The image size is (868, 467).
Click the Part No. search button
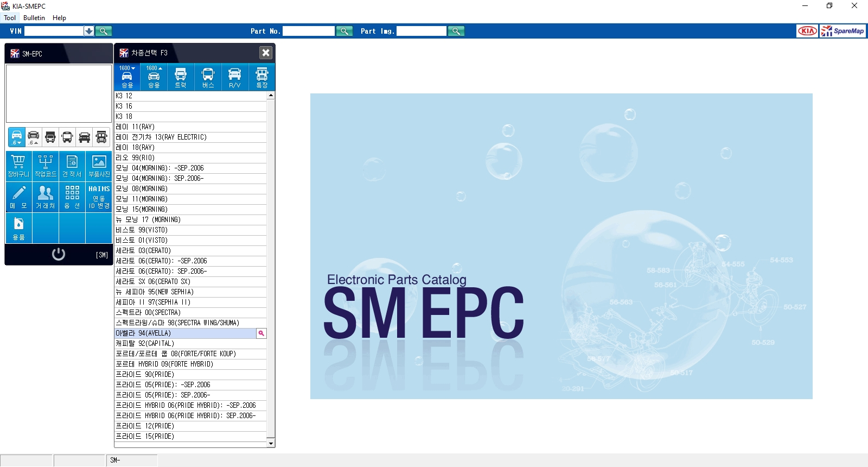(x=344, y=31)
